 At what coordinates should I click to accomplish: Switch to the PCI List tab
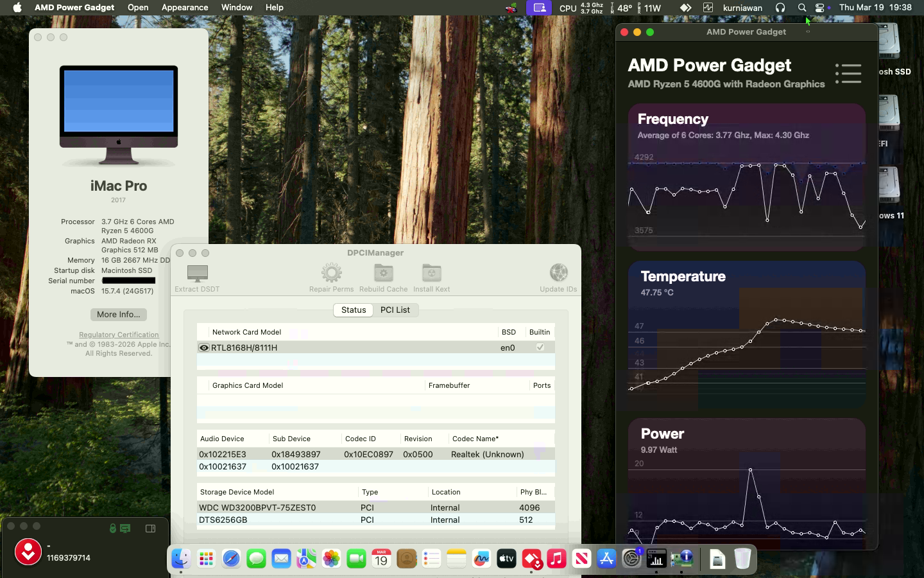click(x=395, y=310)
